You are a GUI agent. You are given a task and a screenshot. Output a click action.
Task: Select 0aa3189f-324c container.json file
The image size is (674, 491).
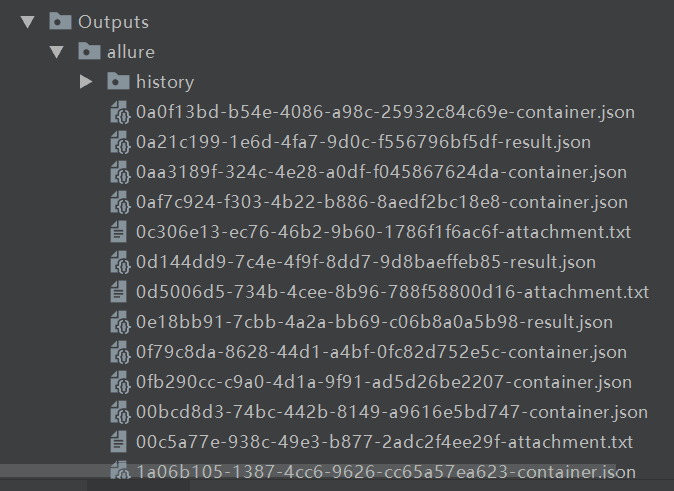[381, 172]
